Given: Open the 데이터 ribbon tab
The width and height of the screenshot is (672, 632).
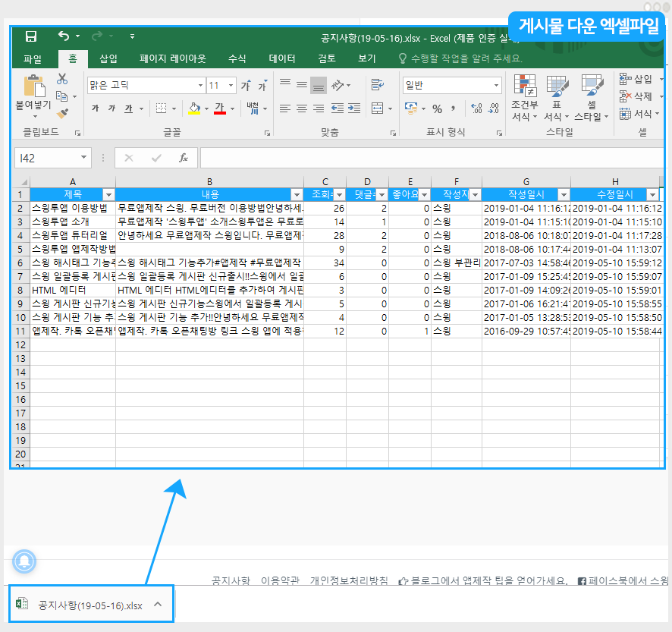Looking at the screenshot, I should 282,58.
